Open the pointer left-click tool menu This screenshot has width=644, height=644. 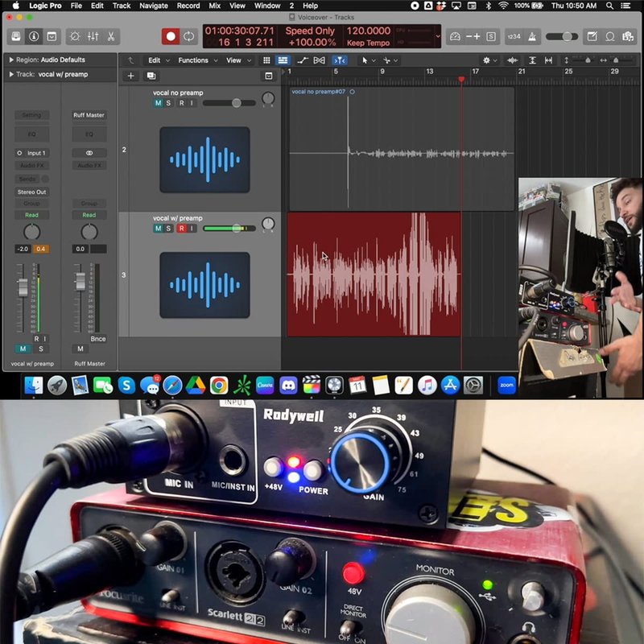point(369,60)
